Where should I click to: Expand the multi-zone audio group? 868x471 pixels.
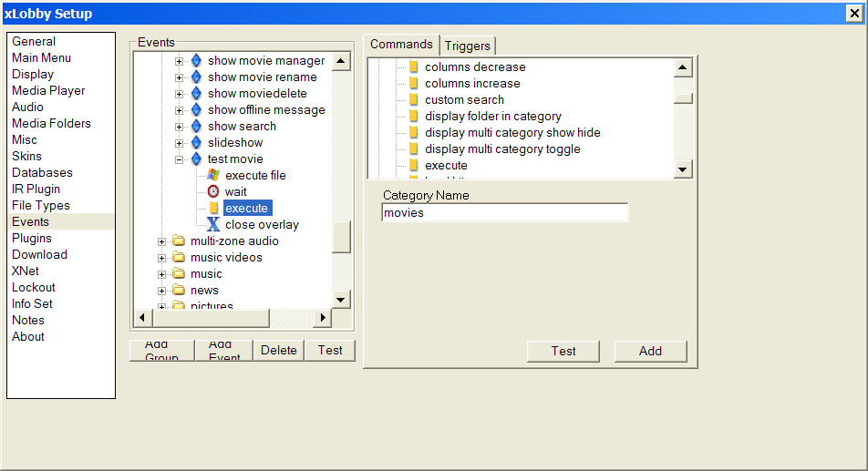coord(161,241)
